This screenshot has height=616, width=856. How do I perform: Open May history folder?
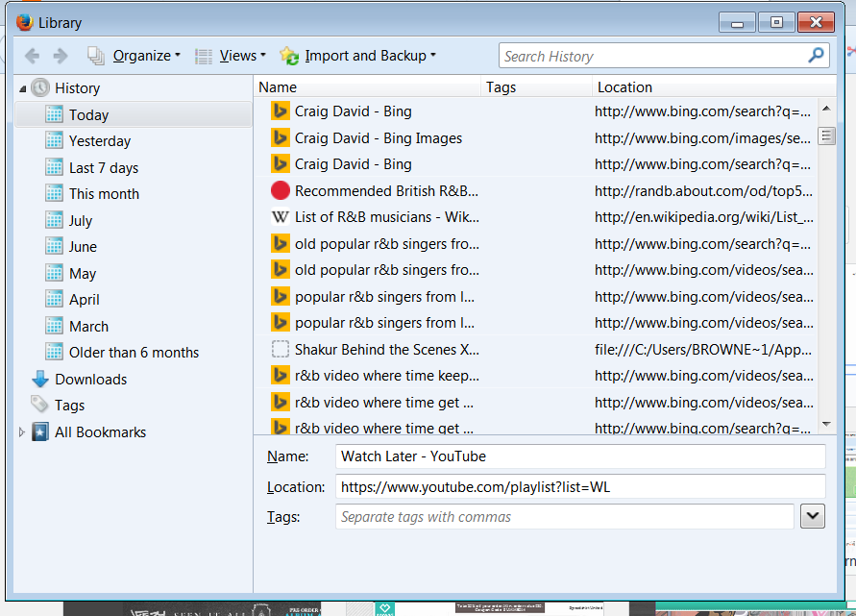(83, 274)
